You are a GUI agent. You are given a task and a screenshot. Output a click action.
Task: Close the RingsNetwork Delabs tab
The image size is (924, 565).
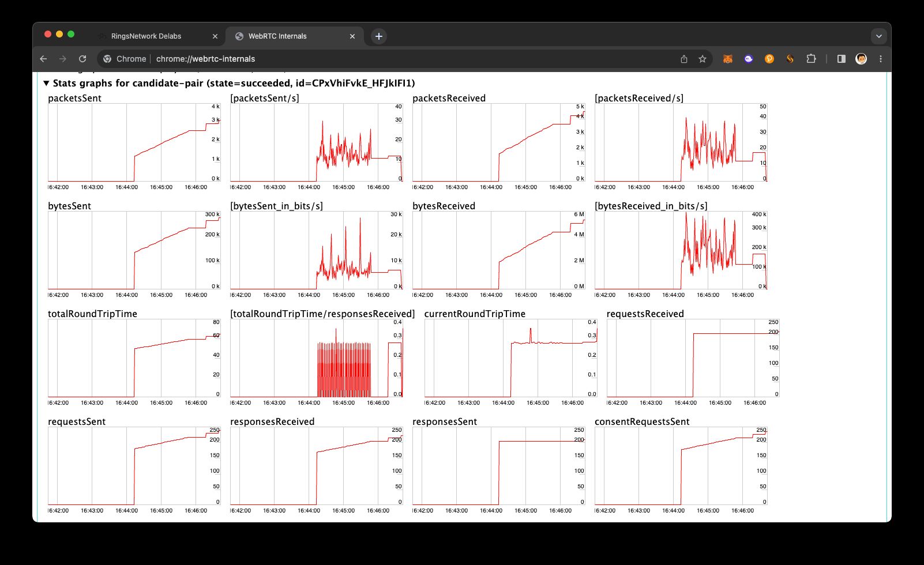click(x=215, y=36)
